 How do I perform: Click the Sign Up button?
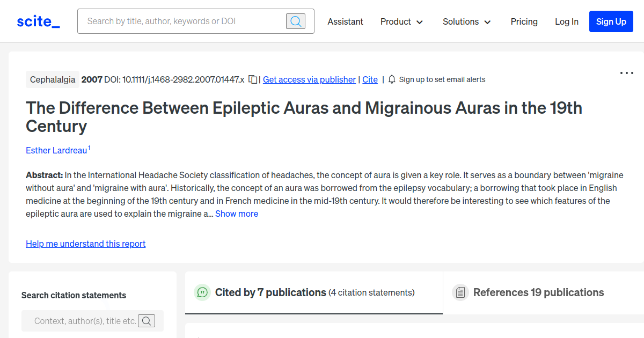[611, 21]
